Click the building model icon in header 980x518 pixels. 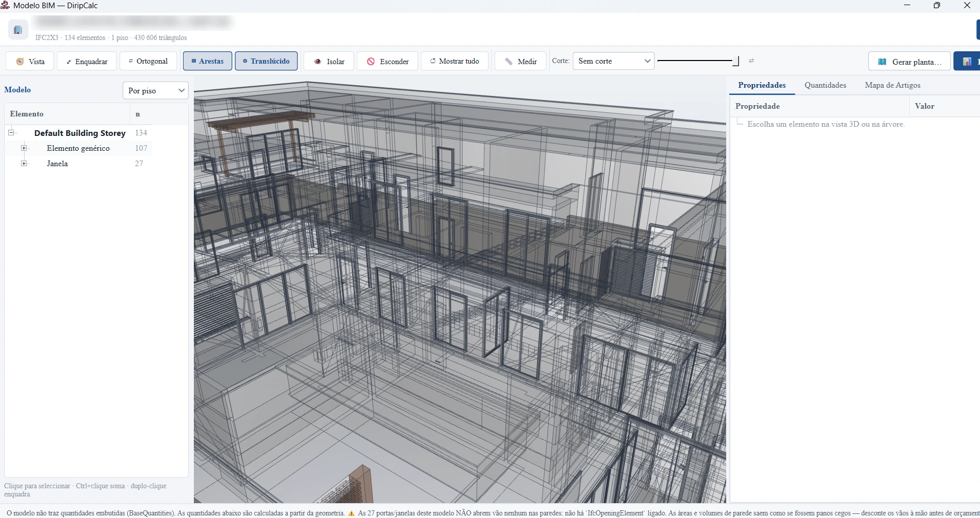[18, 30]
